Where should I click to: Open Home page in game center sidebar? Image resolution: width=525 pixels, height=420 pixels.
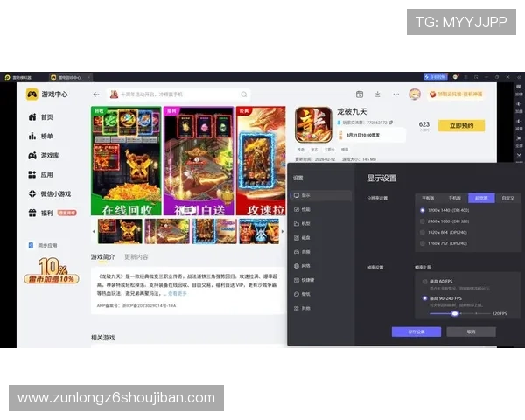[41, 117]
